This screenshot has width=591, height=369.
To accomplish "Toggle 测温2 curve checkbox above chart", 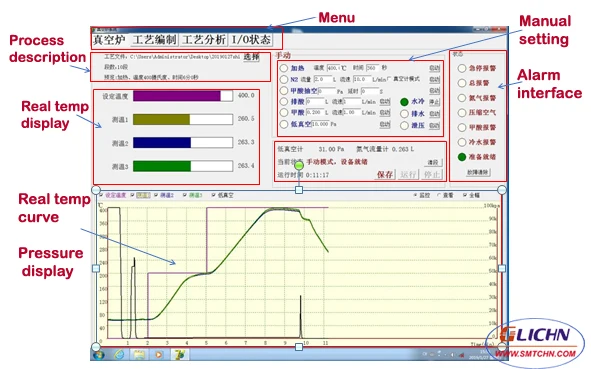I will point(156,195).
